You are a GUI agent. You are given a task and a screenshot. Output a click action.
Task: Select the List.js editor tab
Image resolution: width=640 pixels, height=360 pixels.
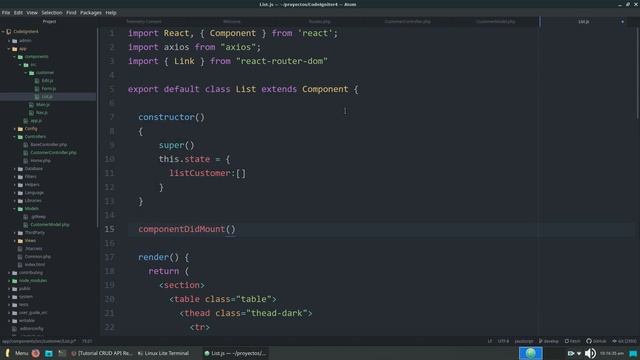(x=583, y=21)
